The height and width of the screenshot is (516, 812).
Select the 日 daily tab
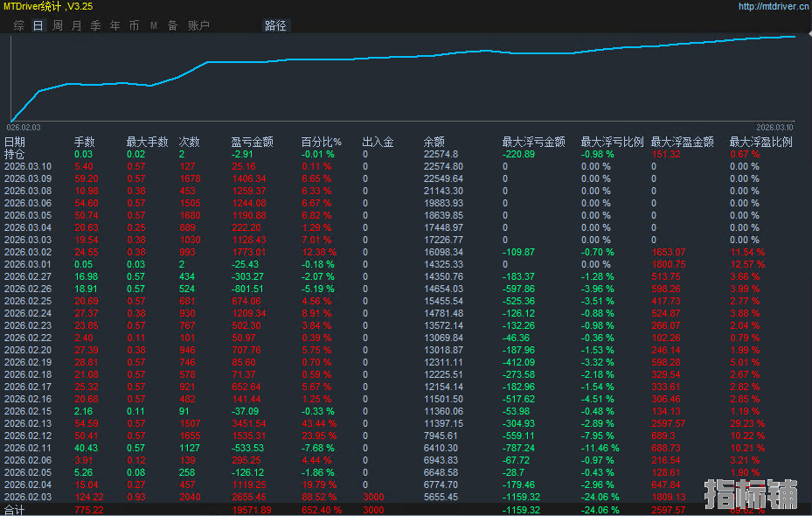[x=37, y=25]
